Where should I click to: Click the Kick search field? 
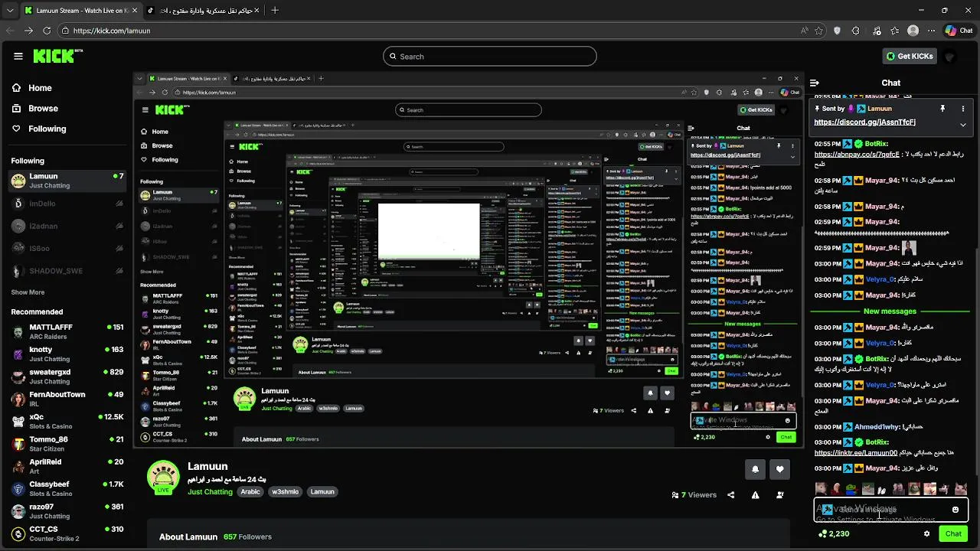[x=490, y=56]
